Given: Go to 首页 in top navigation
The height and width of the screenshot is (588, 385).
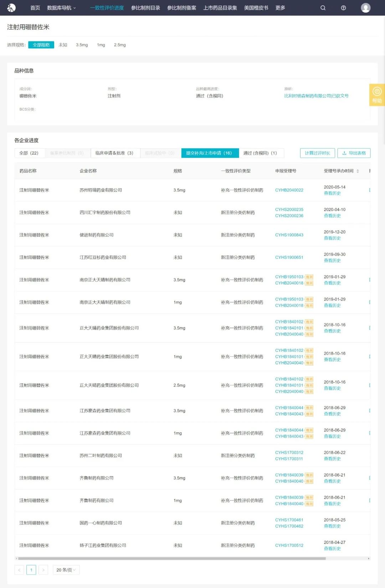Looking at the screenshot, I should pos(35,8).
